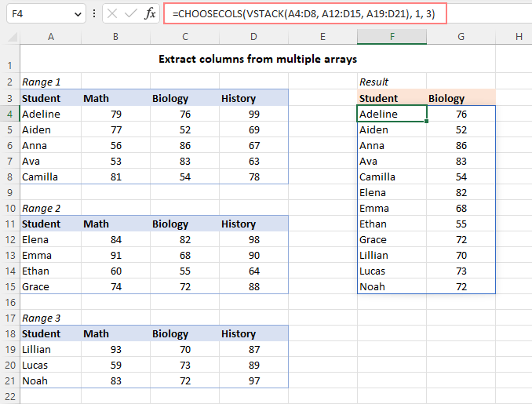Select row 4 header
Image resolution: width=532 pixels, height=404 pixels.
(10, 114)
